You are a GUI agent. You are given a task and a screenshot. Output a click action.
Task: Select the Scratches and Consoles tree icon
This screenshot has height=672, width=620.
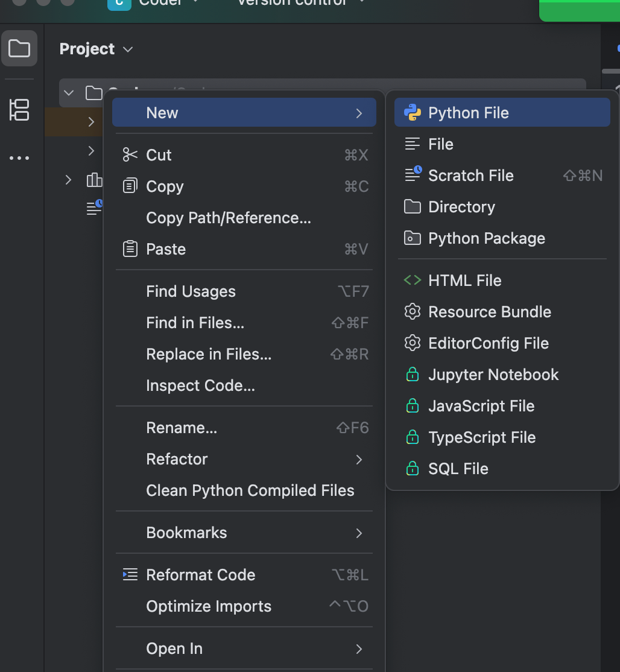(94, 208)
